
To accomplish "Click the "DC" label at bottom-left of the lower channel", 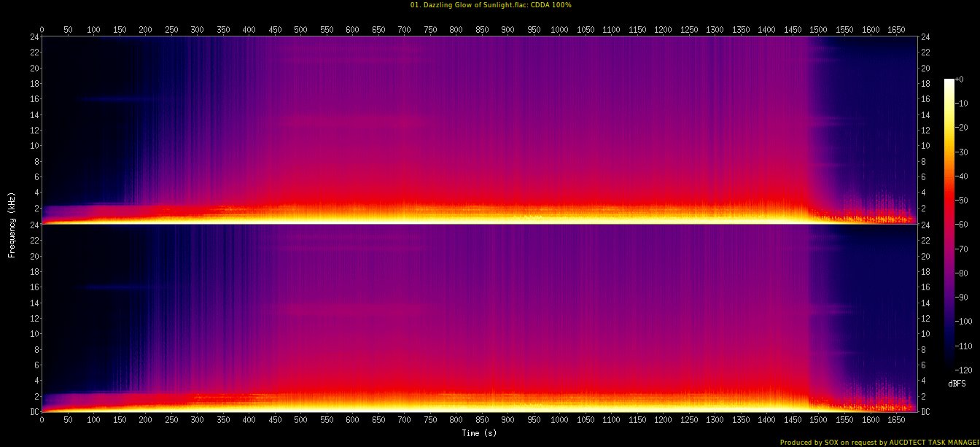I will click(x=33, y=412).
